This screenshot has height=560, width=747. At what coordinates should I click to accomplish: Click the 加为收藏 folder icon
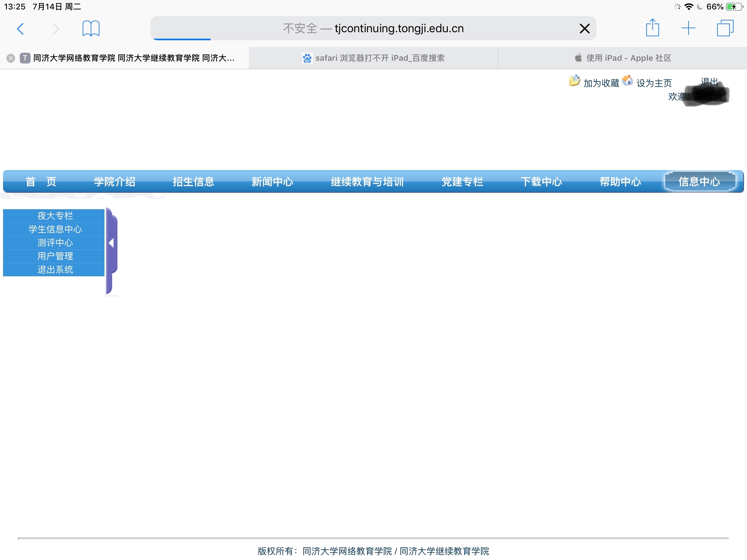pyautogui.click(x=574, y=81)
